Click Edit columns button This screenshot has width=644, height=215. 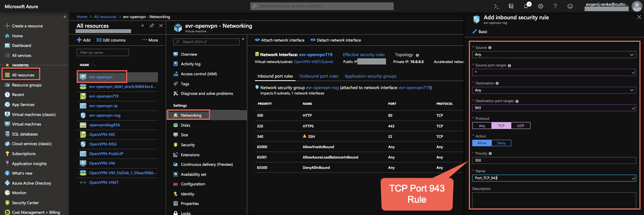click(x=111, y=40)
